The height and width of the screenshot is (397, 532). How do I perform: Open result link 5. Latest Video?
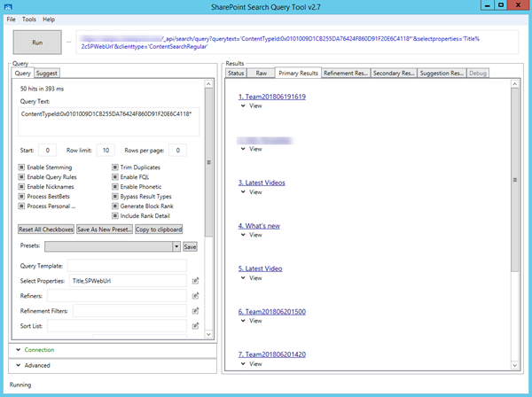pyautogui.click(x=260, y=269)
